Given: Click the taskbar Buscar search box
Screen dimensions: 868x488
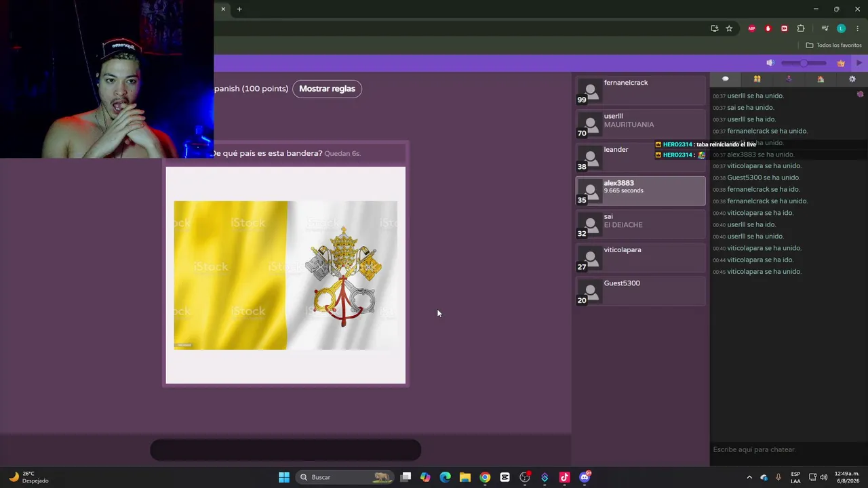Looking at the screenshot, I should (346, 477).
